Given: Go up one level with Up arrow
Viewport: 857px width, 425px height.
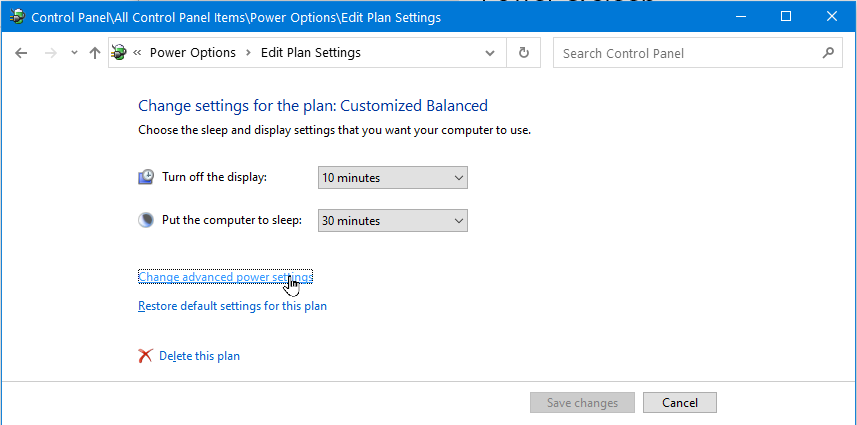Looking at the screenshot, I should [95, 53].
